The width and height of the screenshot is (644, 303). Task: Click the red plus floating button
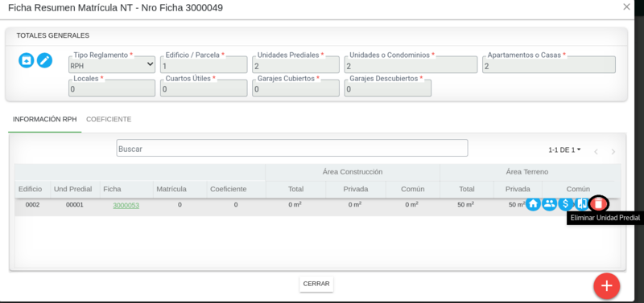(607, 286)
